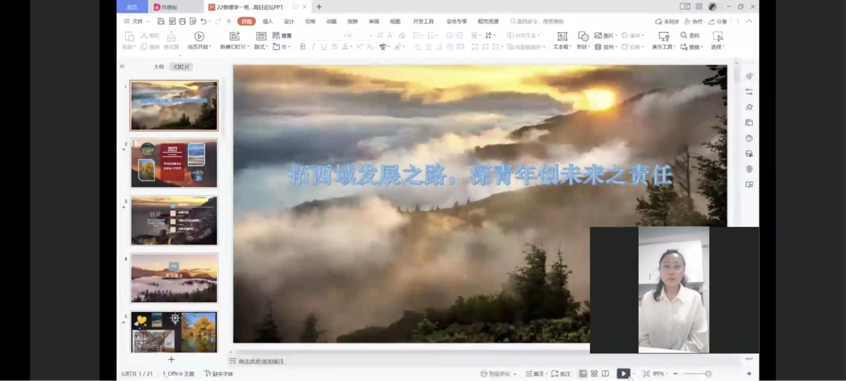Viewport: 846px width, 381px height.
Task: Open the 插入 (Insert) ribbon tab
Action: 268,22
